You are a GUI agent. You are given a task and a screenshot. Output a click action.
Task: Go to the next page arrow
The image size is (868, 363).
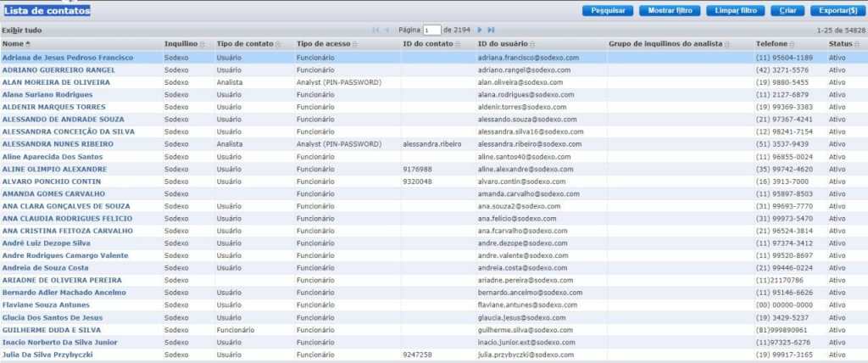[480, 31]
